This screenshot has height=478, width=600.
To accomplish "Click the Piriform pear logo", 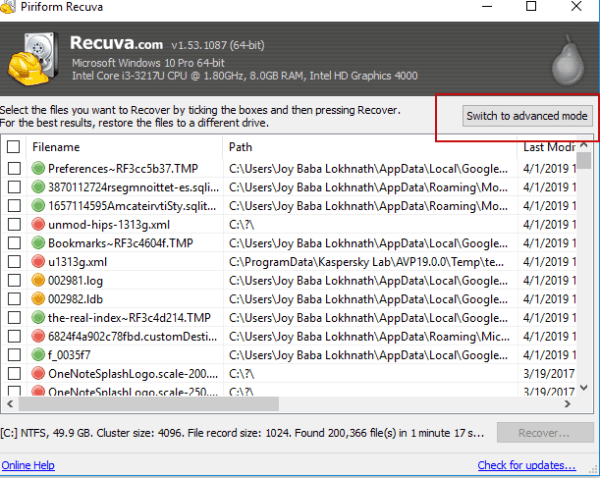I will (x=568, y=60).
